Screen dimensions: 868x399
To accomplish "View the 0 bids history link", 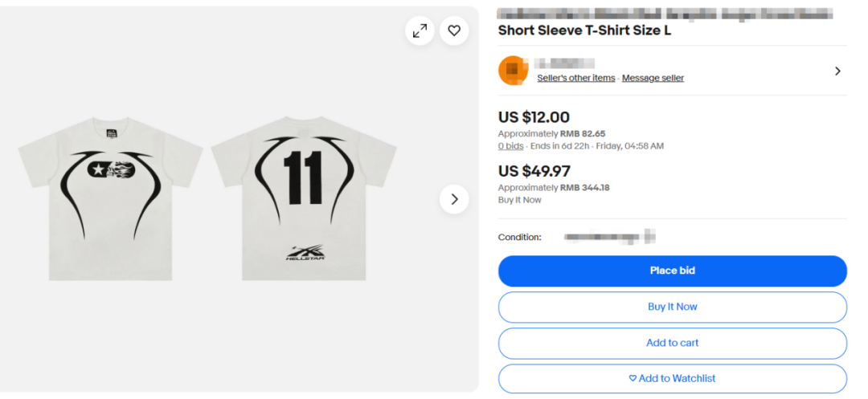I will coord(510,146).
